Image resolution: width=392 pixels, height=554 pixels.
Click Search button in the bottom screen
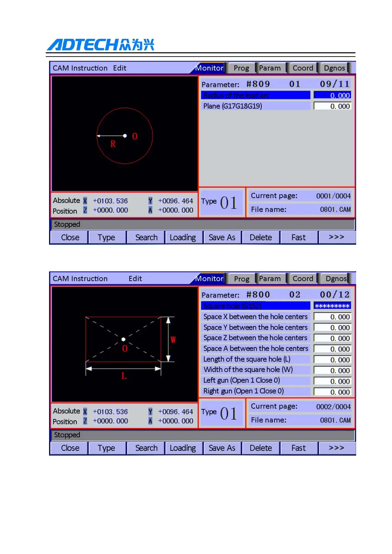click(146, 448)
